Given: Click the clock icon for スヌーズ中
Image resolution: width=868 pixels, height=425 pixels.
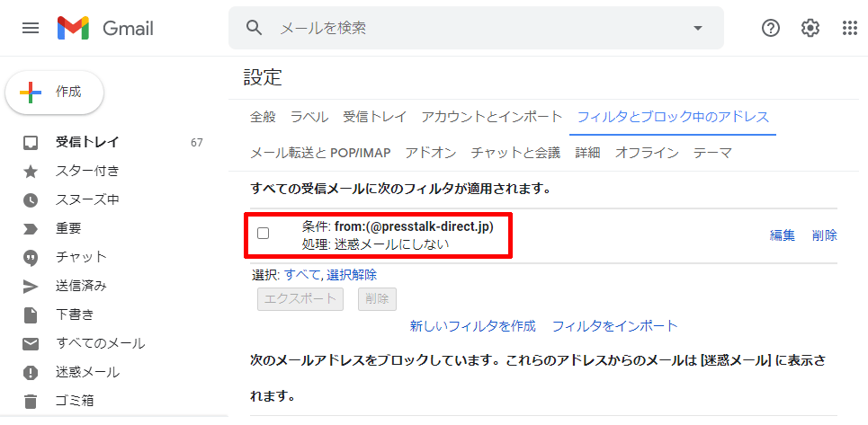Looking at the screenshot, I should (x=31, y=200).
